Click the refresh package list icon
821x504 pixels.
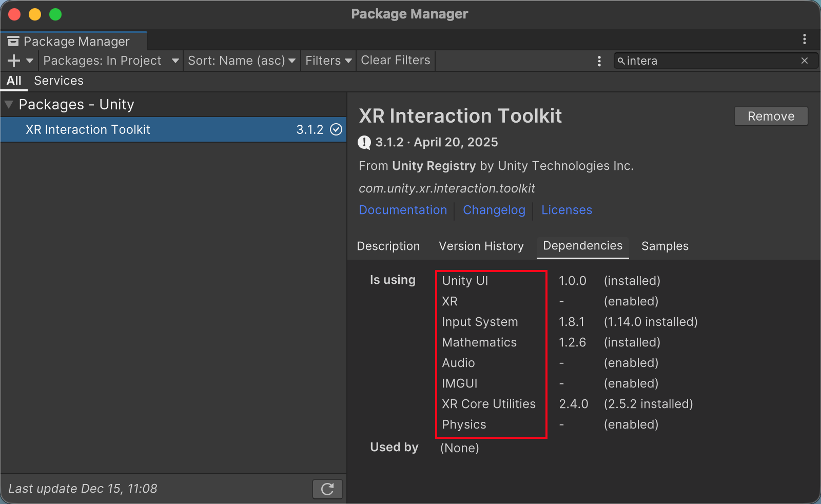coord(327,489)
